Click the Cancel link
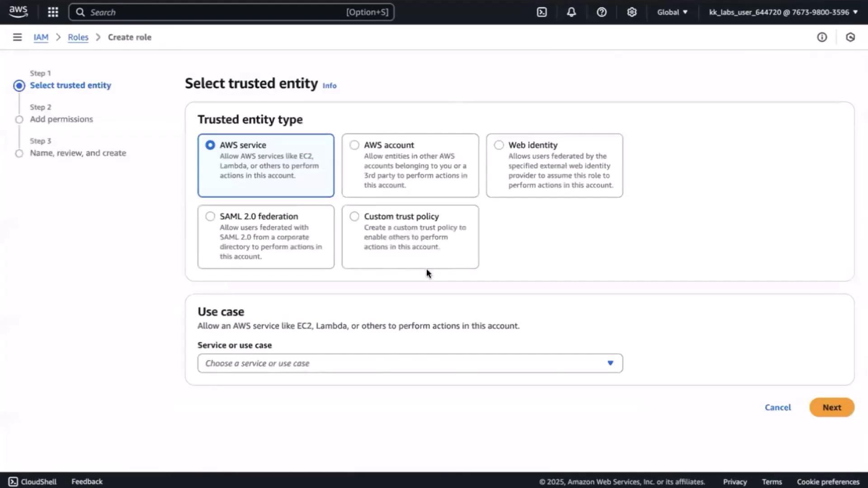Image resolution: width=868 pixels, height=488 pixels. tap(778, 407)
